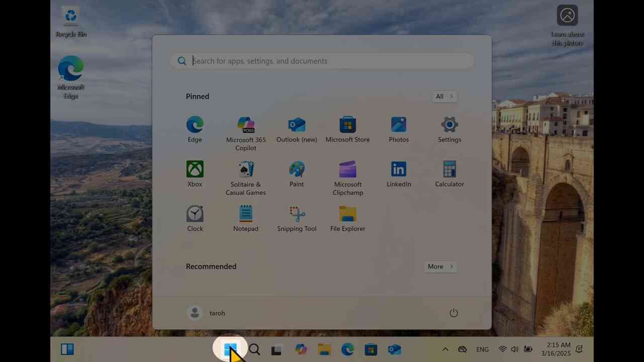Viewport: 644px width, 362px height.
Task: Launch the Paint app
Action: [296, 174]
